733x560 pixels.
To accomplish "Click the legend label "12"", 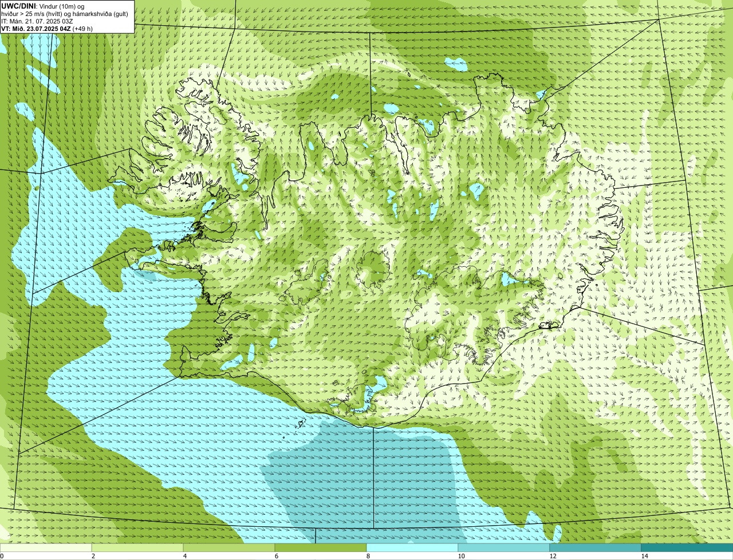I will point(553,556).
